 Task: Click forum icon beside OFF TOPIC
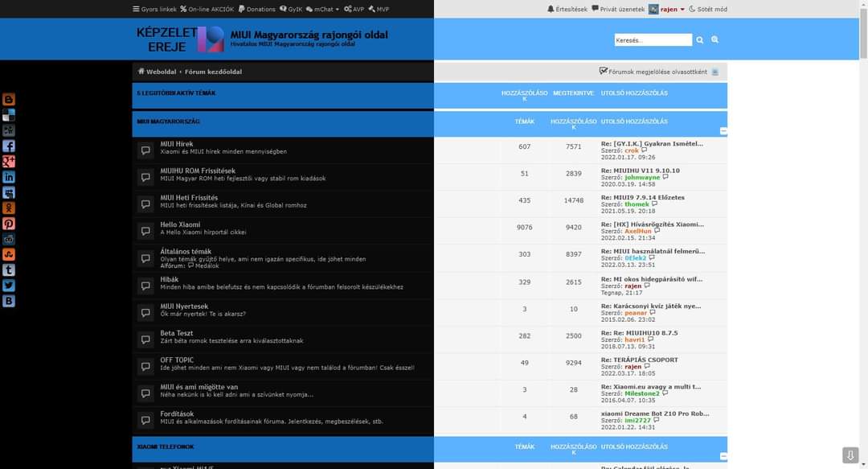(x=145, y=367)
